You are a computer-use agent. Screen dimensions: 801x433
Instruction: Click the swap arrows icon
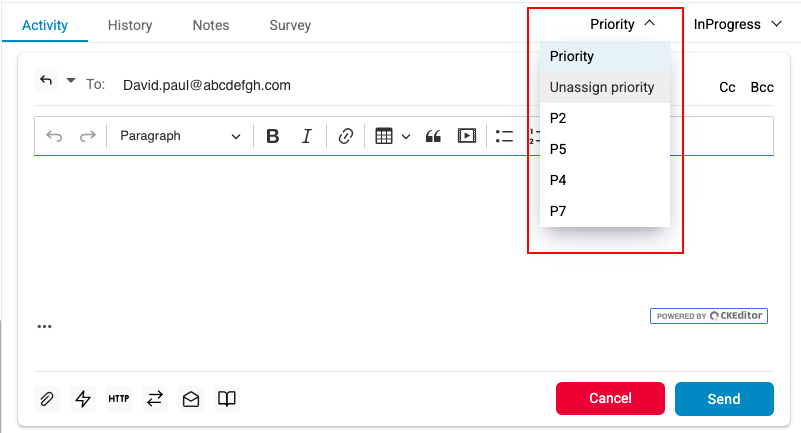(154, 399)
